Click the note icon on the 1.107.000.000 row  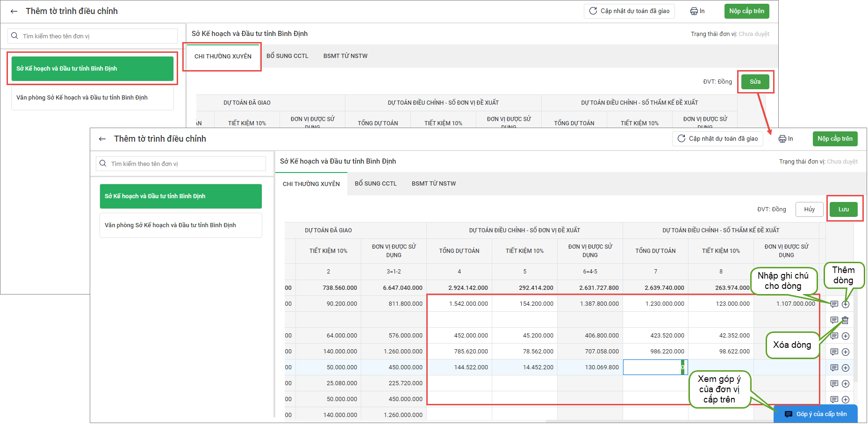click(834, 304)
